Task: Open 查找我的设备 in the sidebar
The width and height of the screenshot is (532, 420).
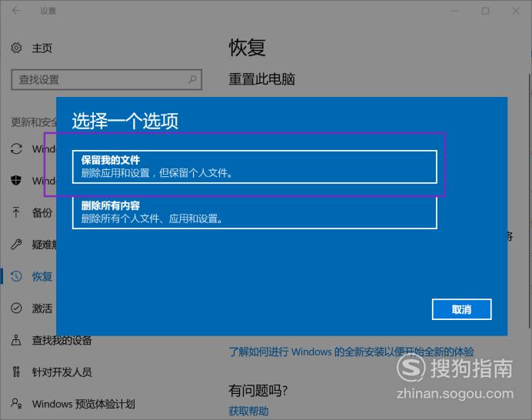Action: [62, 340]
